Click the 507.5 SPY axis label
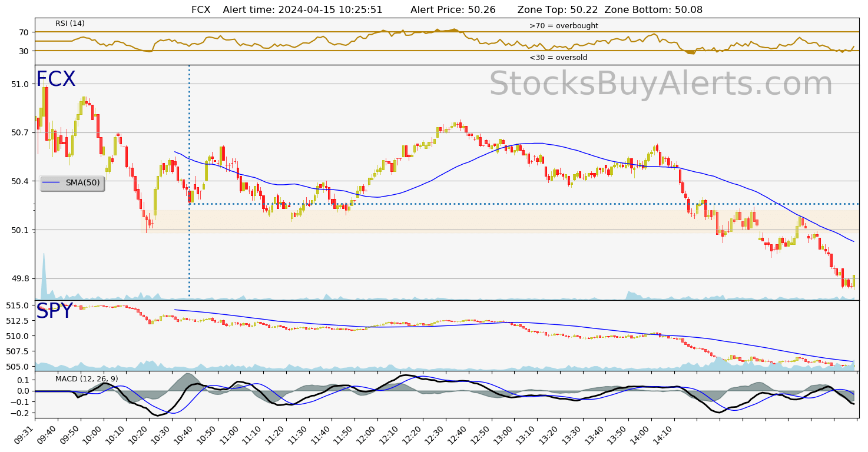Screen dimensions: 868x452 17,351
